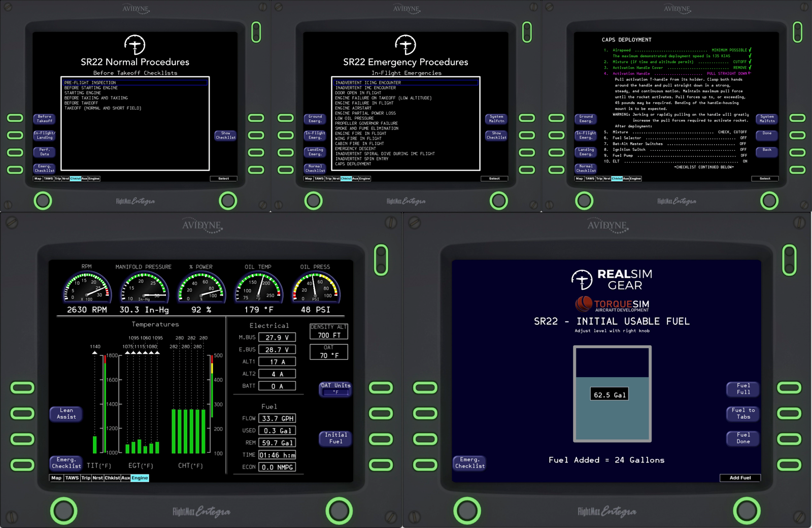This screenshot has width=812, height=528.
Task: Open the TAWS tab on the engine display
Action: coord(72,478)
